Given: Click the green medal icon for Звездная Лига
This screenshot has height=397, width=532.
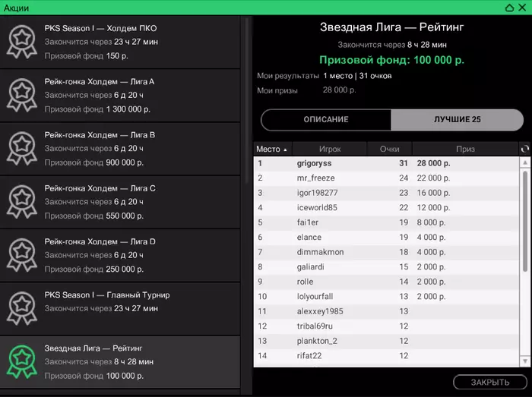Looking at the screenshot, I should click(22, 362).
